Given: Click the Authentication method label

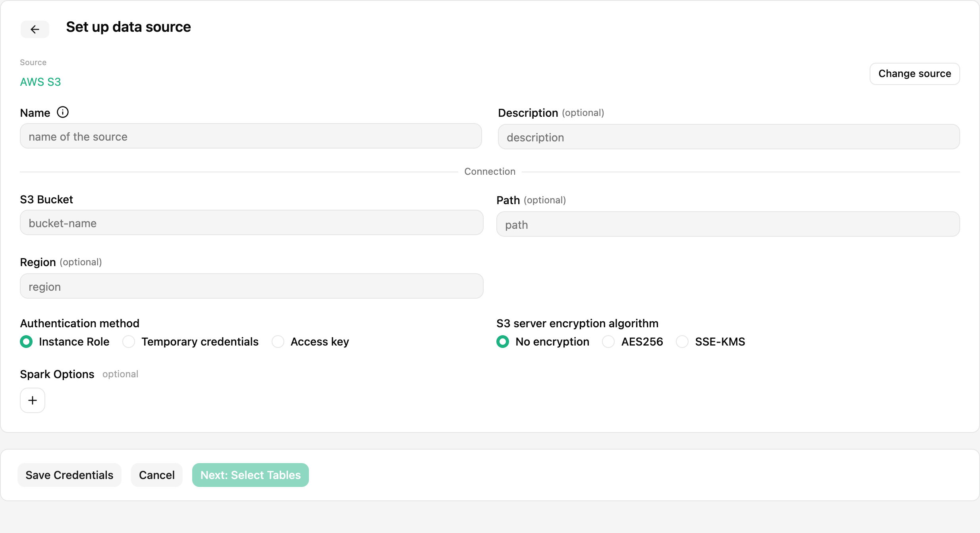Looking at the screenshot, I should pyautogui.click(x=80, y=323).
